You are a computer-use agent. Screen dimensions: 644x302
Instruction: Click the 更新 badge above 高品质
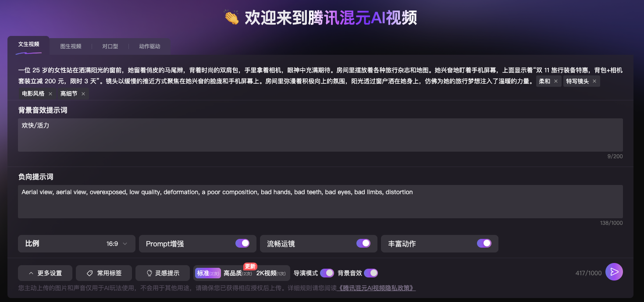(x=250, y=266)
